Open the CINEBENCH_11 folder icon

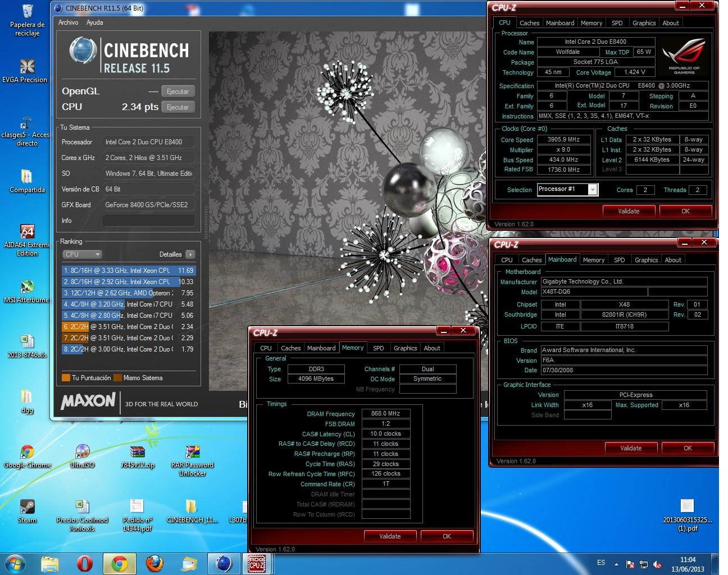coord(192,512)
